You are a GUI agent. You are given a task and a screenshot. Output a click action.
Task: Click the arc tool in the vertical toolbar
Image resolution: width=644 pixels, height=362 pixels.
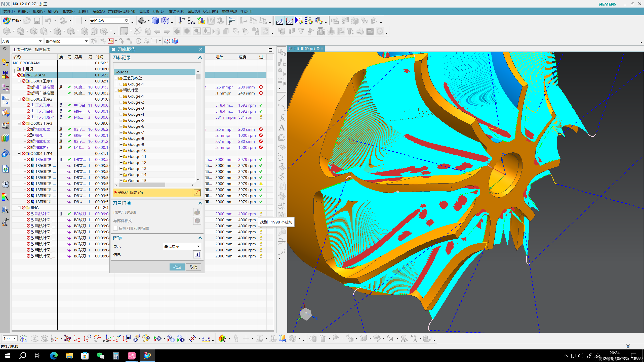[282, 108]
